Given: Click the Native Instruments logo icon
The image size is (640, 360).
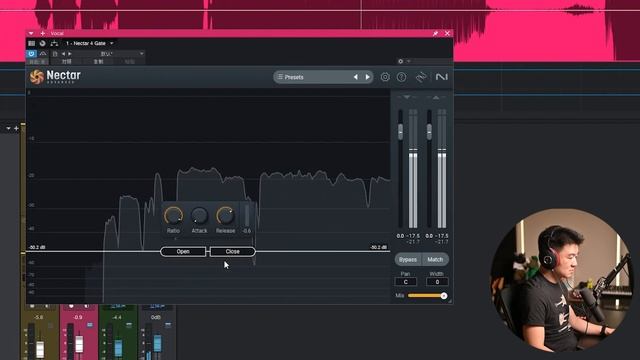Looking at the screenshot, I should click(x=442, y=77).
